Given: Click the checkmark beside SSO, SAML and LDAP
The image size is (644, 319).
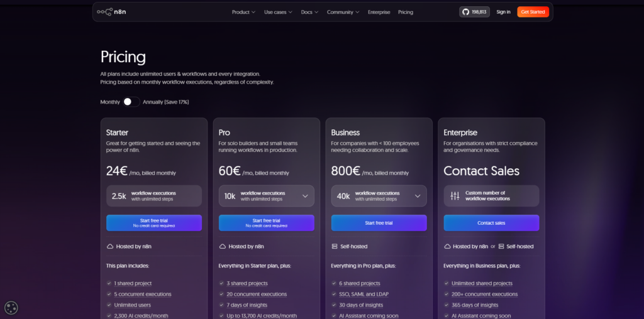Looking at the screenshot, I should (x=335, y=294).
